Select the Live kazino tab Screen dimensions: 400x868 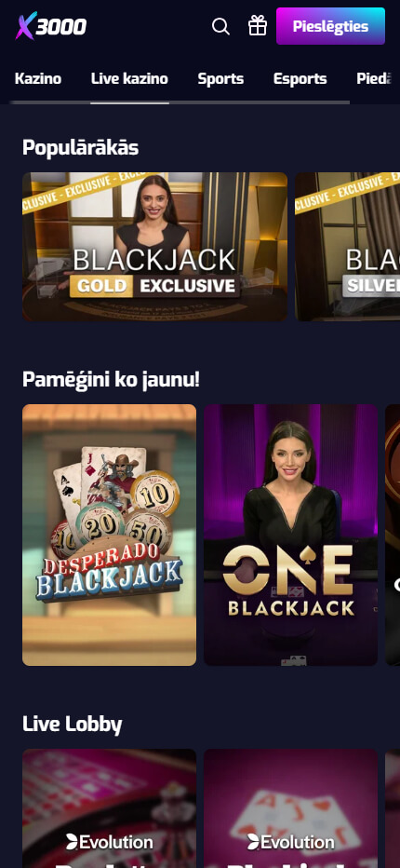tap(129, 78)
